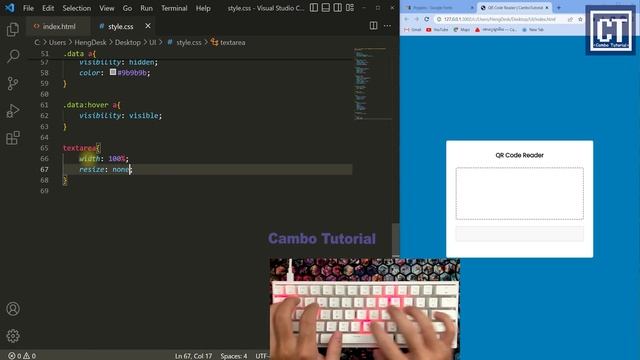Click the text field below upload area
The height and width of the screenshot is (360, 640).
point(520,234)
